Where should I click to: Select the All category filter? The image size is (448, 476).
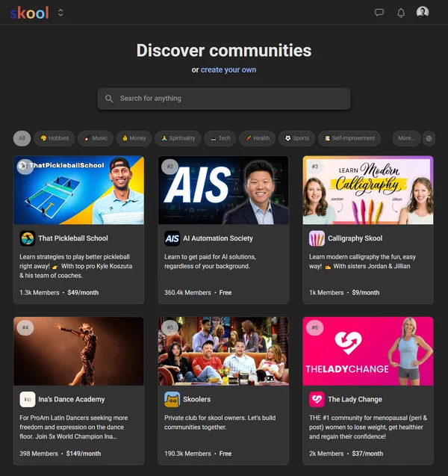click(x=22, y=138)
